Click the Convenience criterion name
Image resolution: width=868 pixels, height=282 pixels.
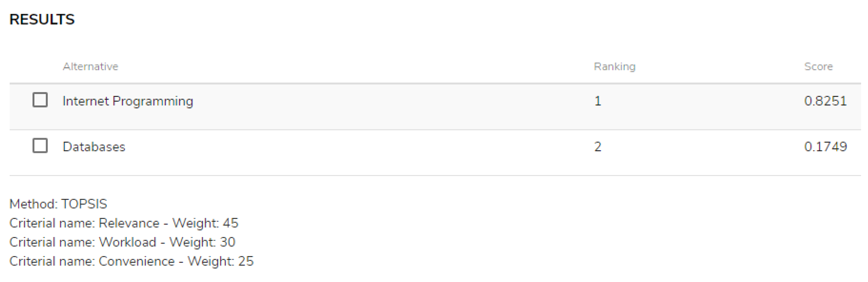[x=136, y=261]
